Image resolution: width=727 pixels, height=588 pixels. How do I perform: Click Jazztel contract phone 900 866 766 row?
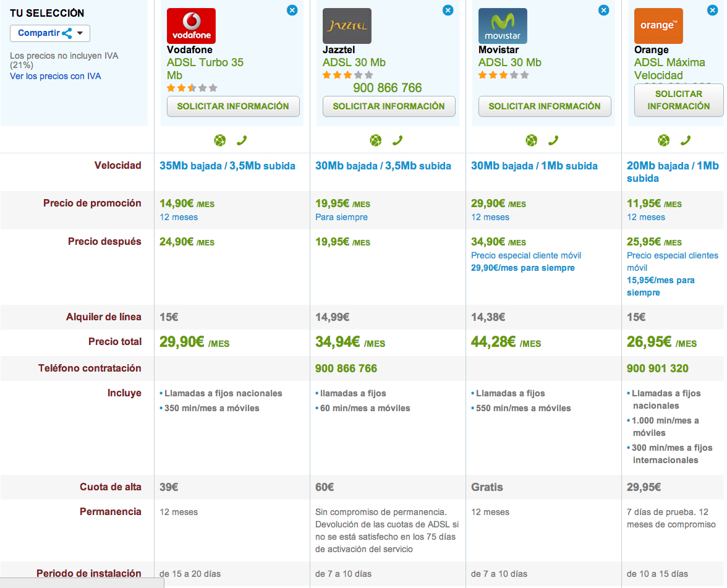point(346,369)
